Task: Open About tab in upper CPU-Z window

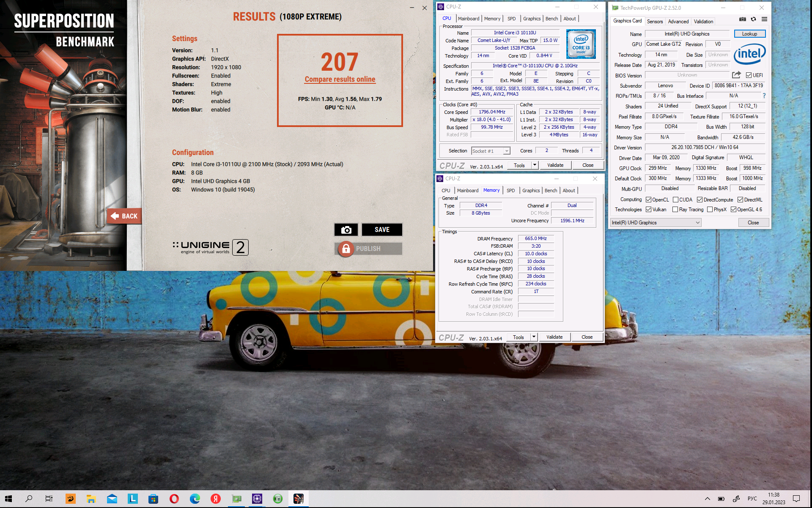Action: point(570,19)
